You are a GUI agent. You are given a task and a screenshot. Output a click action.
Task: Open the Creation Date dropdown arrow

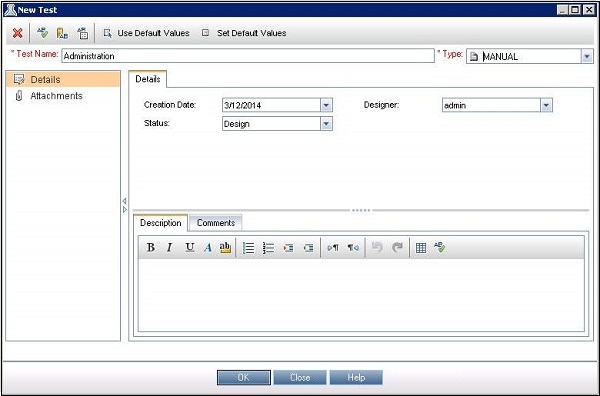tap(326, 105)
